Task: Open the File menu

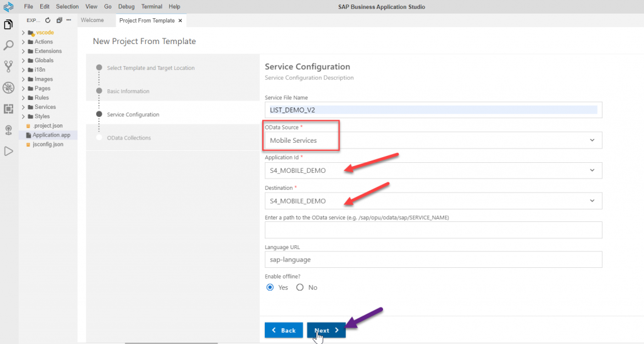Action: [x=28, y=6]
